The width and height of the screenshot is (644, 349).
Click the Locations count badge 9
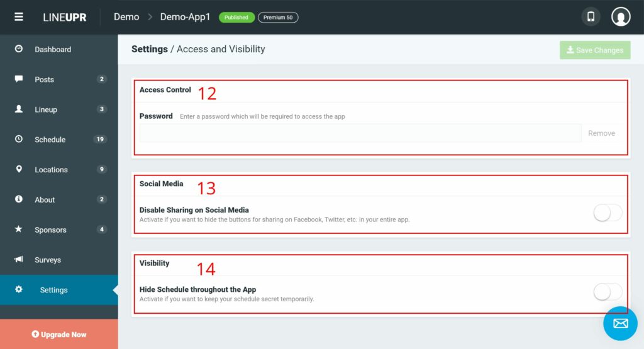[x=101, y=169]
